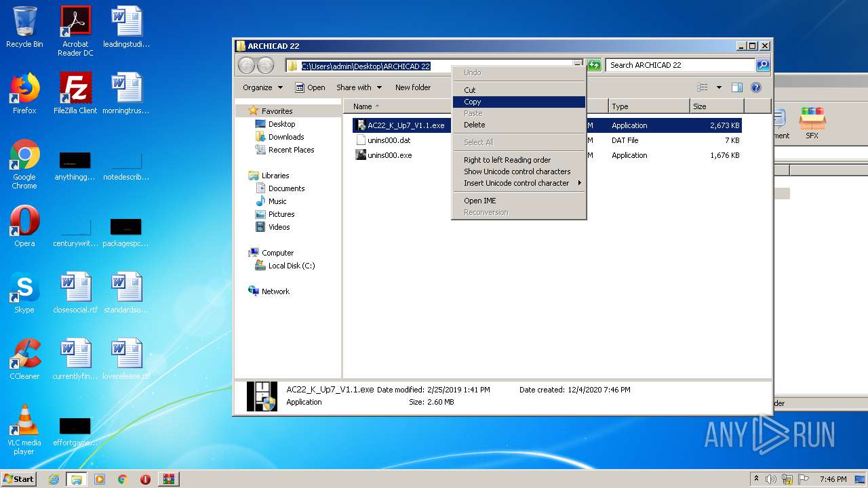
Task: Launch VLC media player shortcut
Action: click(24, 430)
